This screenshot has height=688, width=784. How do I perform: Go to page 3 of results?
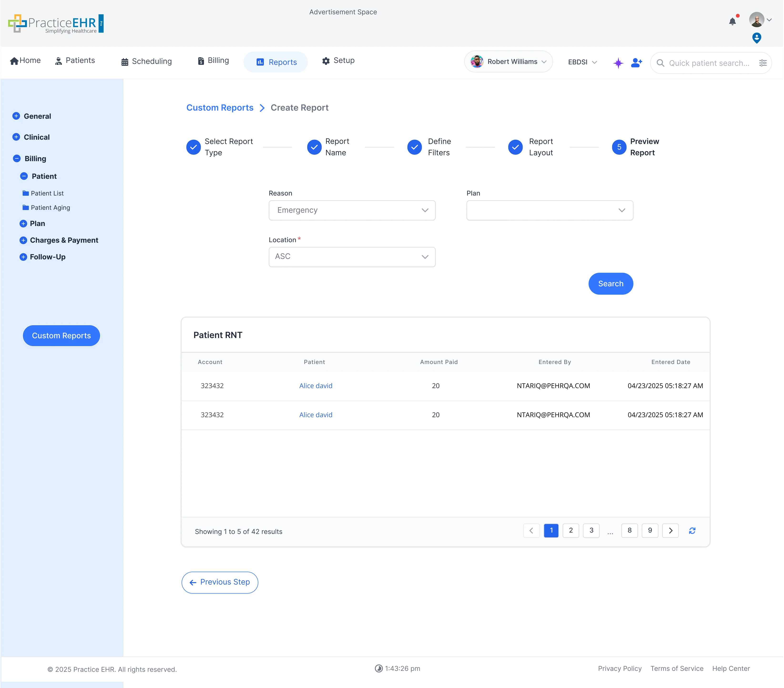click(591, 531)
